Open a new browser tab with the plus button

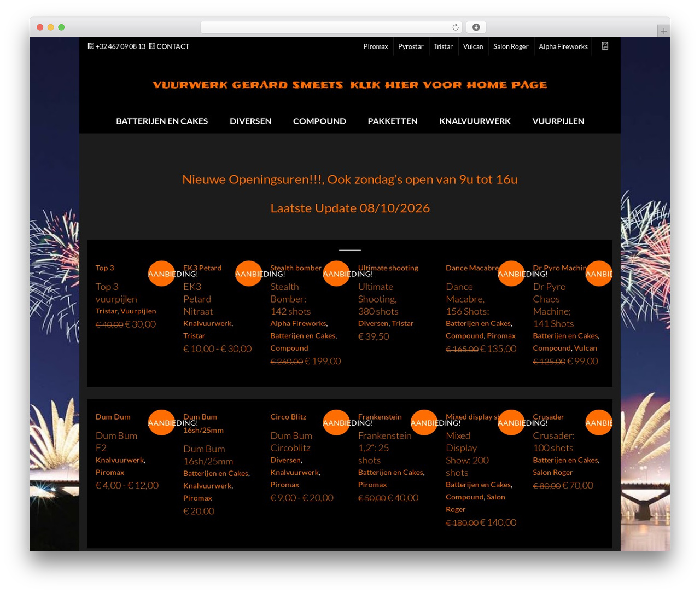(x=663, y=31)
